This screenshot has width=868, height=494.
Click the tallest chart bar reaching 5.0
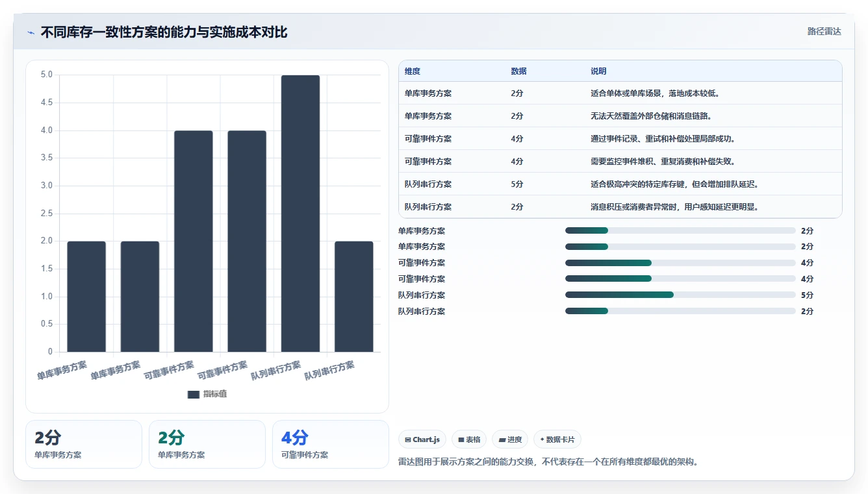click(x=300, y=214)
